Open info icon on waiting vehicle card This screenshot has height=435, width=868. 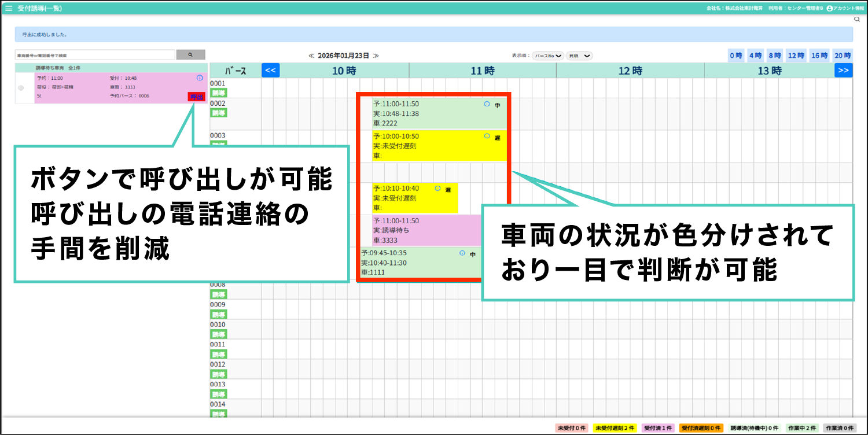pos(200,78)
